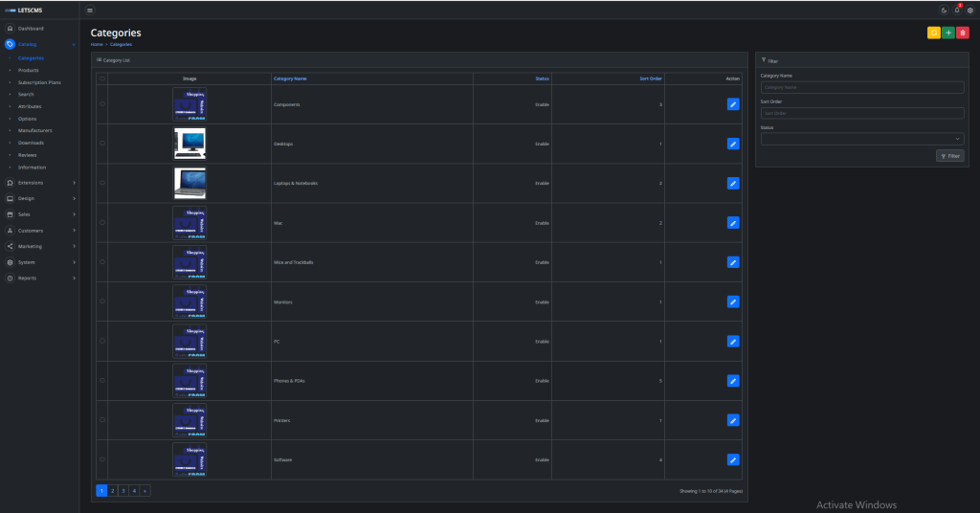Go to pagination page 4
The height and width of the screenshot is (513, 980).
pos(134,491)
